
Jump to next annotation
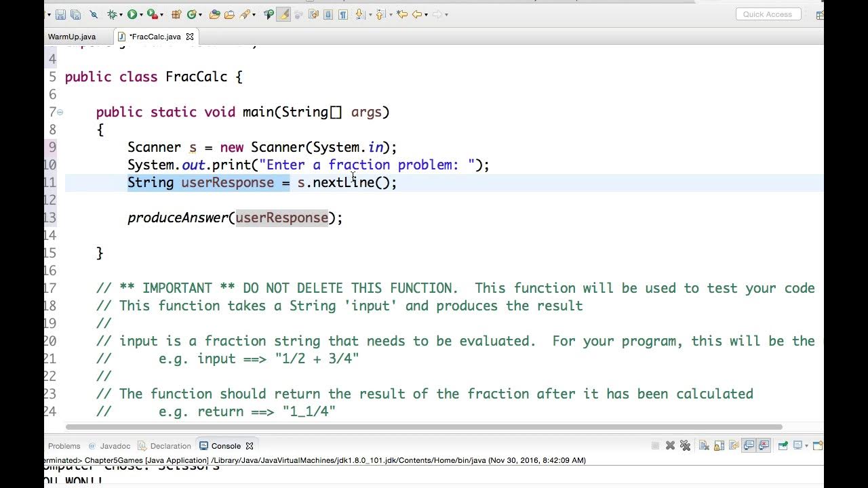360,14
